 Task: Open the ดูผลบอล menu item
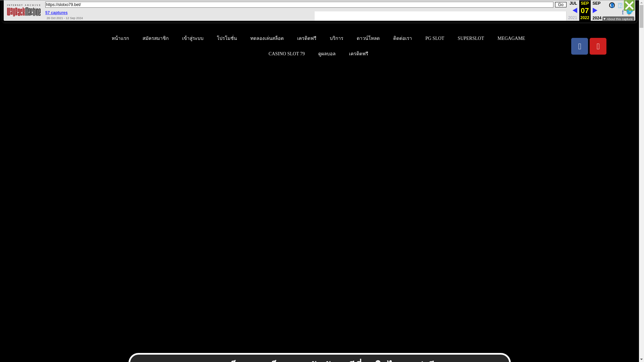[x=327, y=54]
